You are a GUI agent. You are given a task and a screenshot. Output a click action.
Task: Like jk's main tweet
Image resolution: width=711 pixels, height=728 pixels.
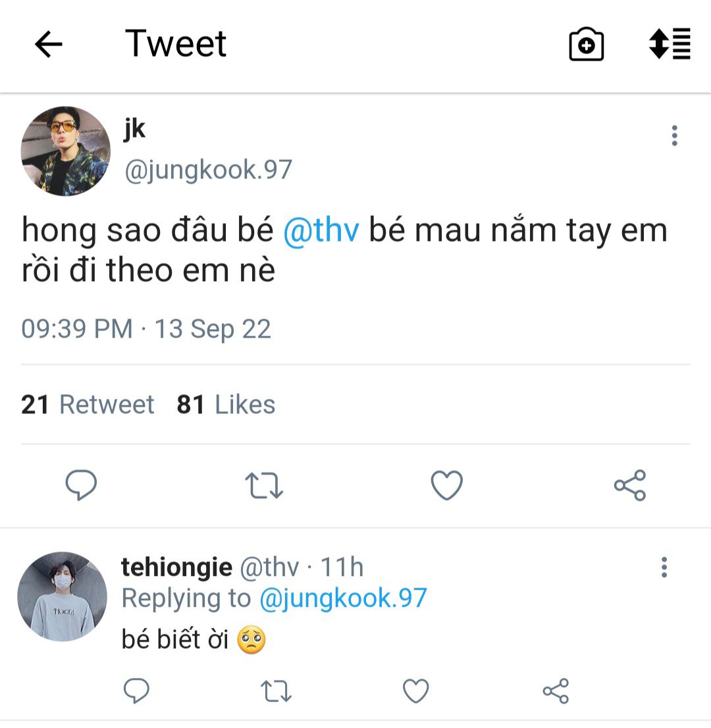(447, 486)
